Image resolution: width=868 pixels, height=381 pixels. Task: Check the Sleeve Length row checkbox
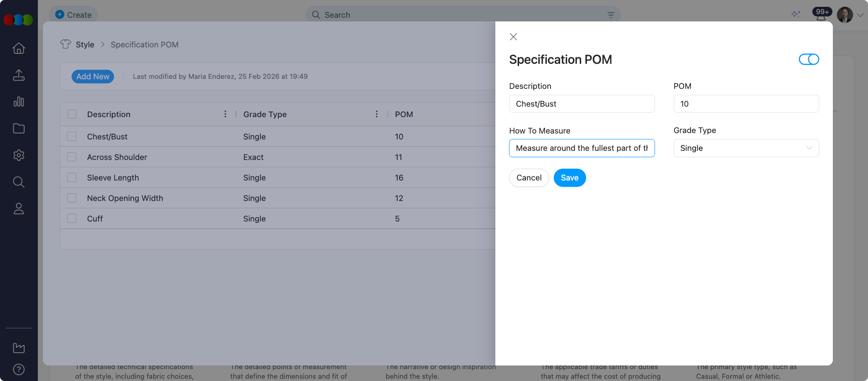[72, 177]
